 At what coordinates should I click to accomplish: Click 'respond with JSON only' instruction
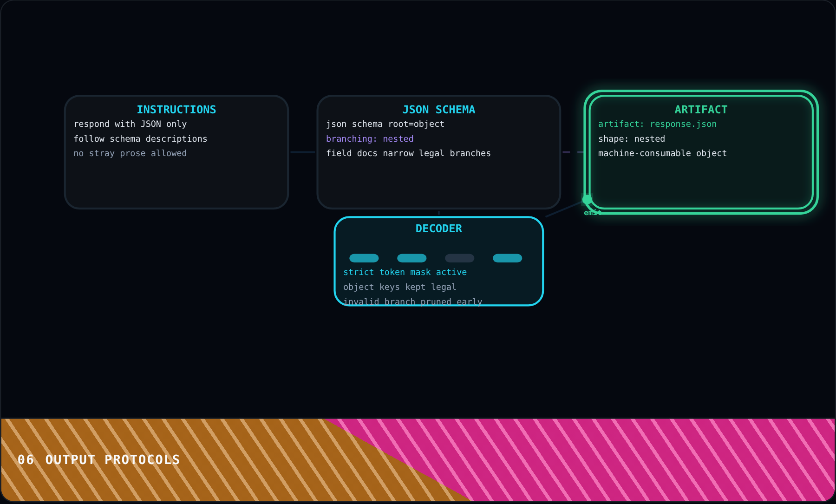(130, 124)
